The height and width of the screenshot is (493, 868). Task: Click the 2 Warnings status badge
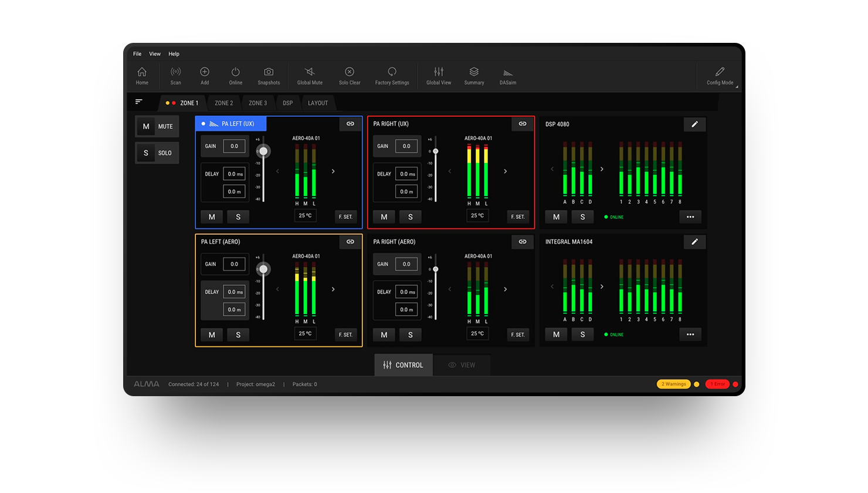click(673, 384)
